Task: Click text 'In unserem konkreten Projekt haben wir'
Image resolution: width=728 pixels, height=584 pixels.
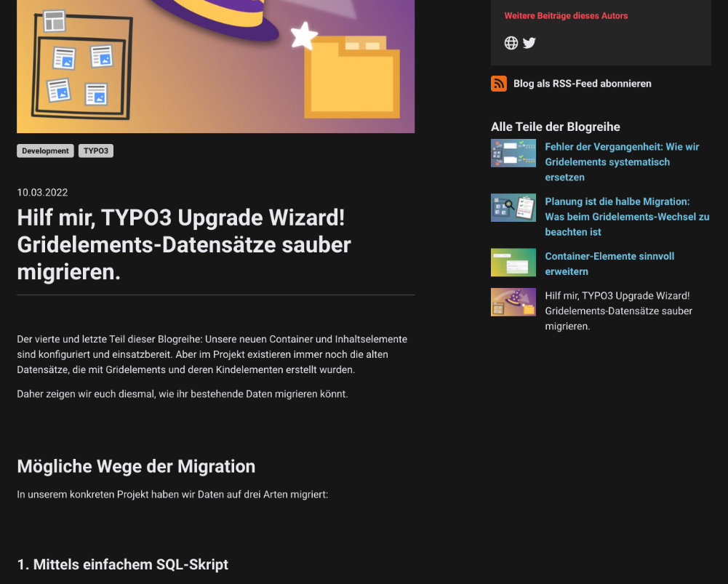Action: 172,495
